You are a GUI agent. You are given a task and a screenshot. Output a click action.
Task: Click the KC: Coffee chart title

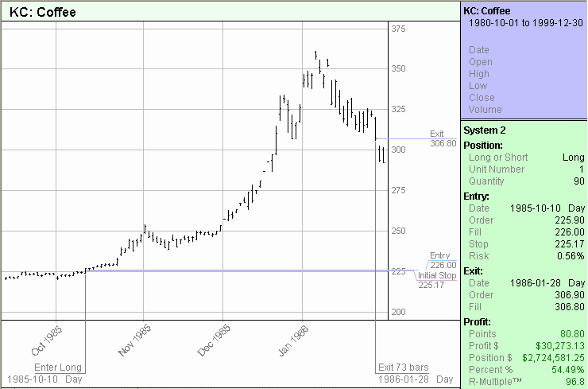(42, 12)
